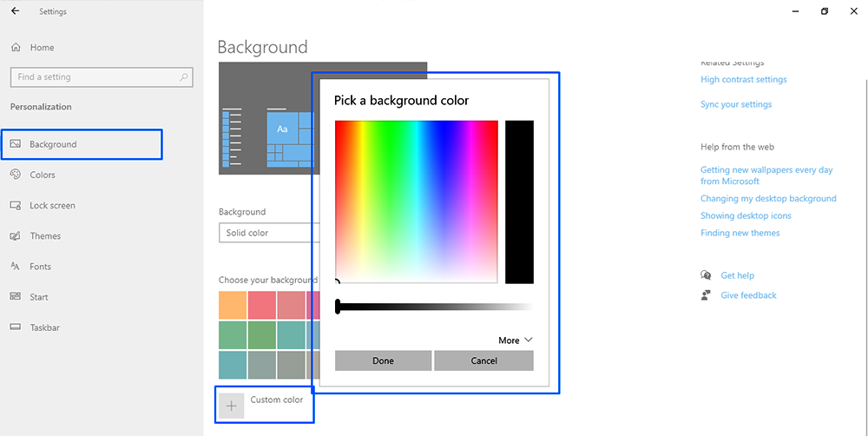The width and height of the screenshot is (868, 436).
Task: Click the Fonts icon in sidebar
Action: (16, 267)
